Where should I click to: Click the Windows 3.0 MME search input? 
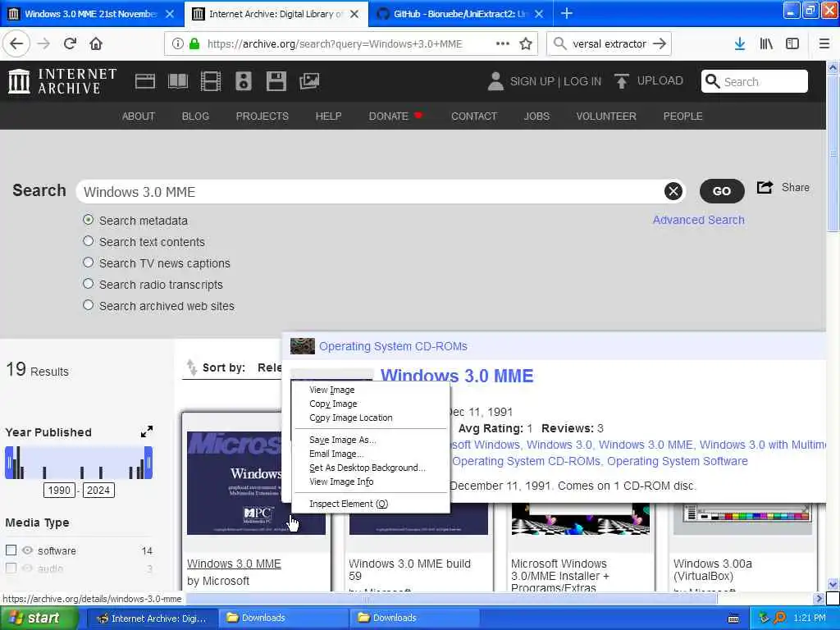coord(372,192)
